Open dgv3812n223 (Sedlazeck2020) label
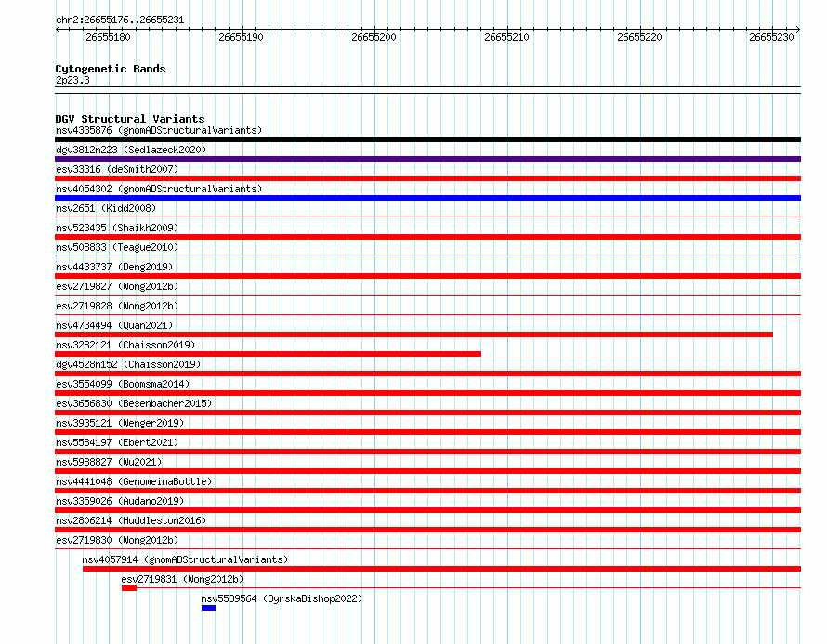The image size is (827, 644). click(x=131, y=150)
